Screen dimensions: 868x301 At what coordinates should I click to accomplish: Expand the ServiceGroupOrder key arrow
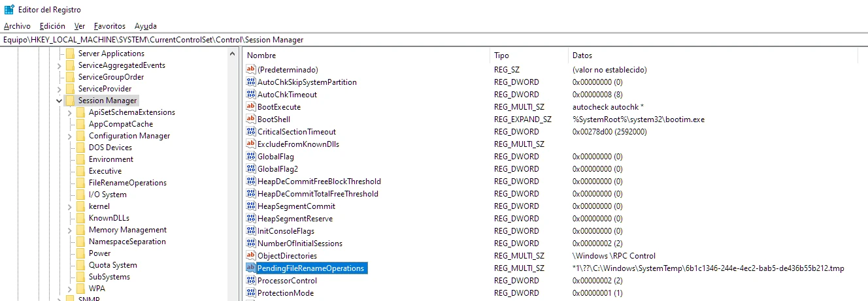(x=59, y=77)
